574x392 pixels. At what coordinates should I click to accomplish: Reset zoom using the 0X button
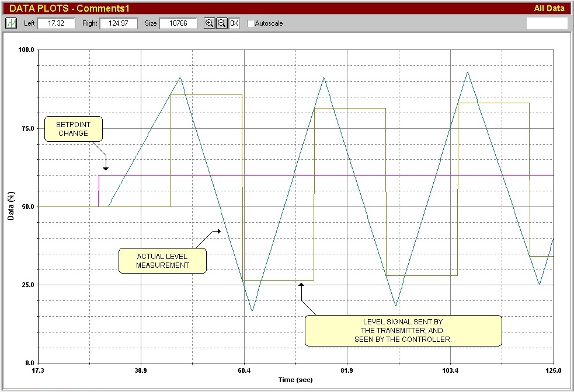click(234, 23)
